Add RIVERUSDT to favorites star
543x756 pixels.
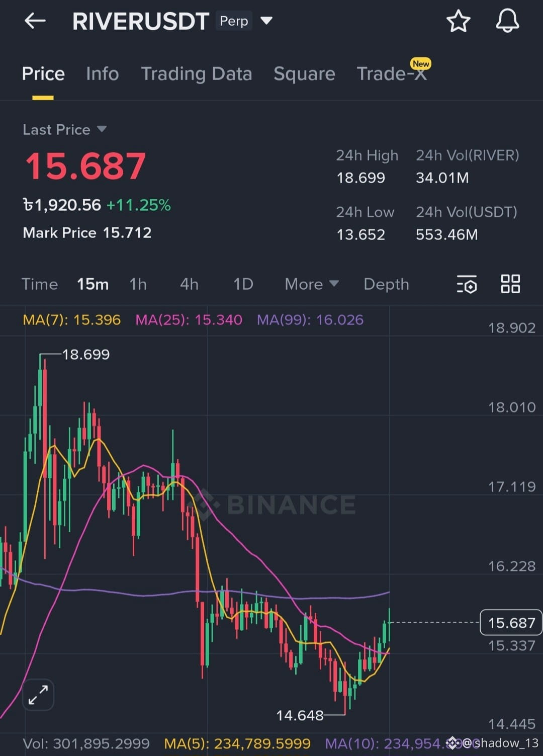pos(458,21)
